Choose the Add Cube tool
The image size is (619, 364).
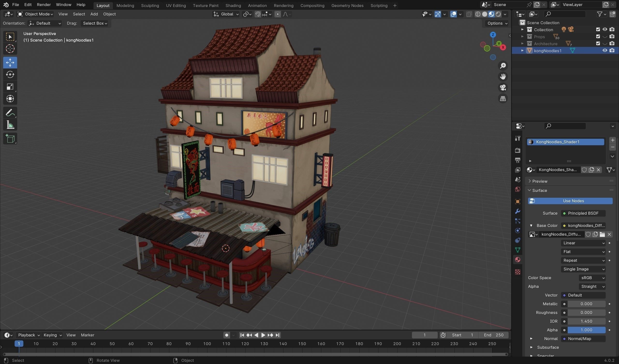pyautogui.click(x=10, y=138)
